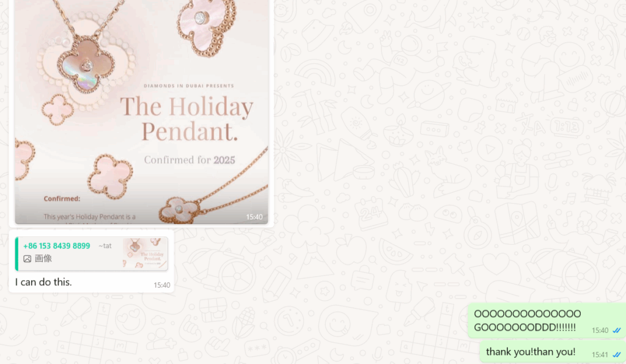
Task: Select the "OOOO GOOOOOOODDD!!!!!!!" message bubble
Action: (547, 321)
